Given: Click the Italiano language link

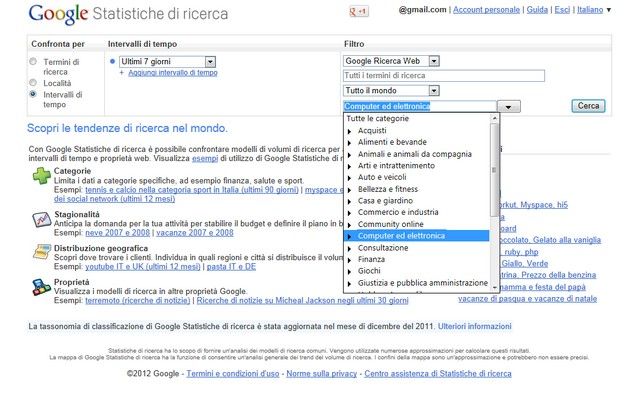Looking at the screenshot, I should (x=590, y=10).
